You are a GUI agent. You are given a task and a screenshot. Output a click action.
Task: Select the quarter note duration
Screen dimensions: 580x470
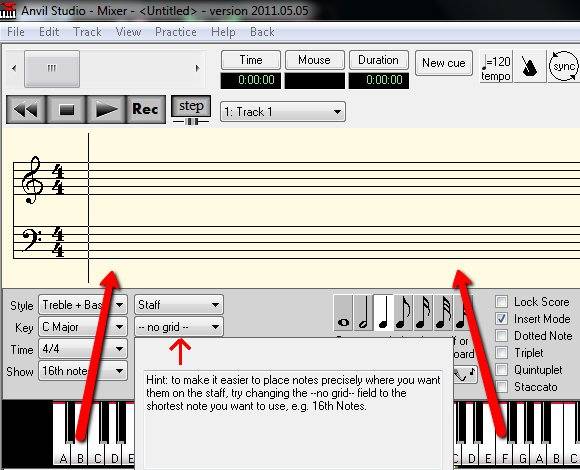pyautogui.click(x=383, y=313)
